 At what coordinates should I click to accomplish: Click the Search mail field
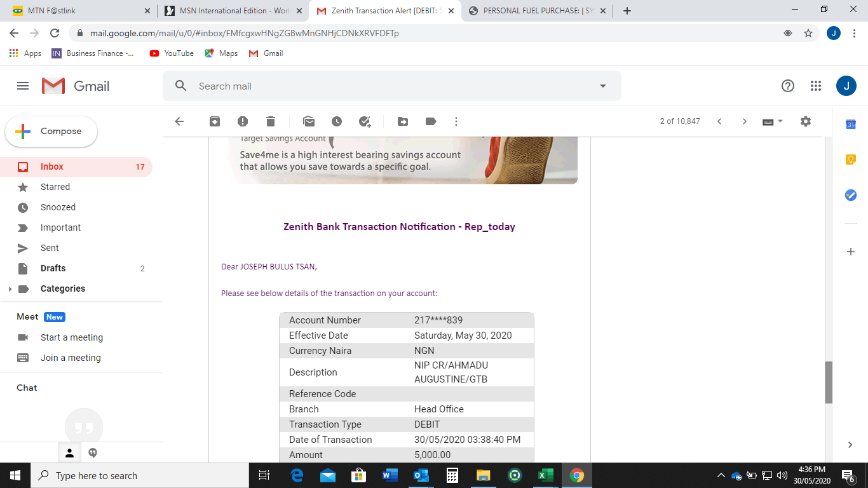[x=392, y=86]
